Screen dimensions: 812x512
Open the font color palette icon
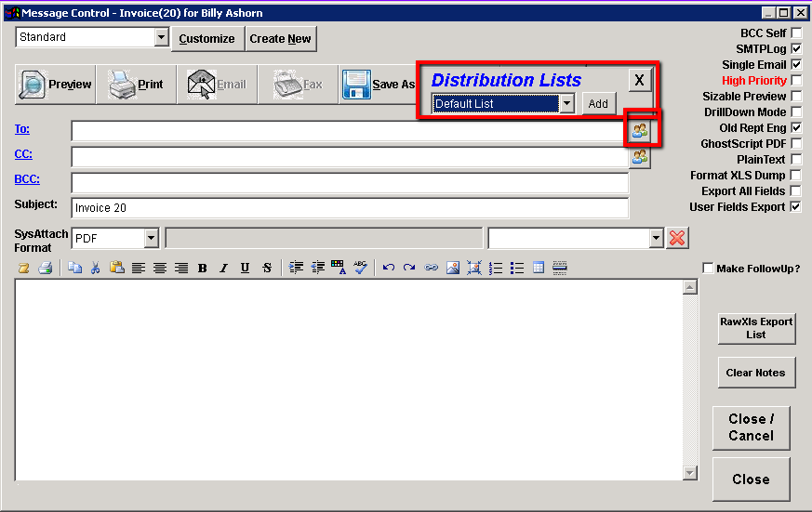tap(339, 268)
